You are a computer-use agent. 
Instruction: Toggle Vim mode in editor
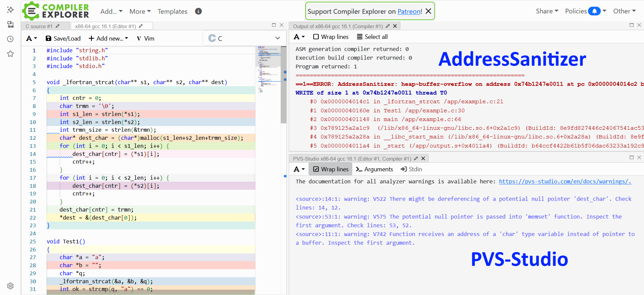[146, 39]
